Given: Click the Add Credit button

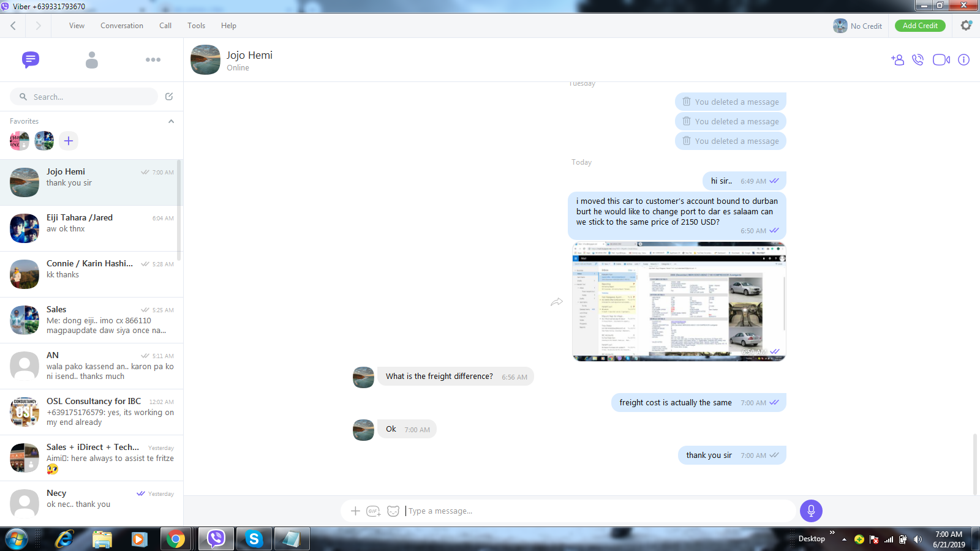Looking at the screenshot, I should pos(920,26).
